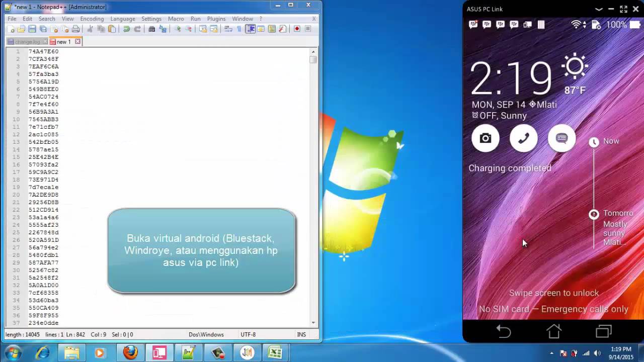
Task: Open Find with the binoculars icon
Action: pos(151,29)
